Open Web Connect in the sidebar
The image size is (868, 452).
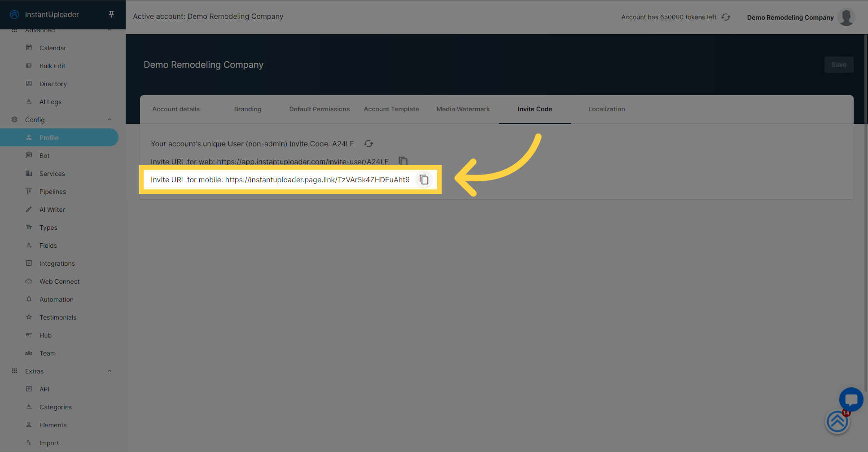click(x=59, y=281)
